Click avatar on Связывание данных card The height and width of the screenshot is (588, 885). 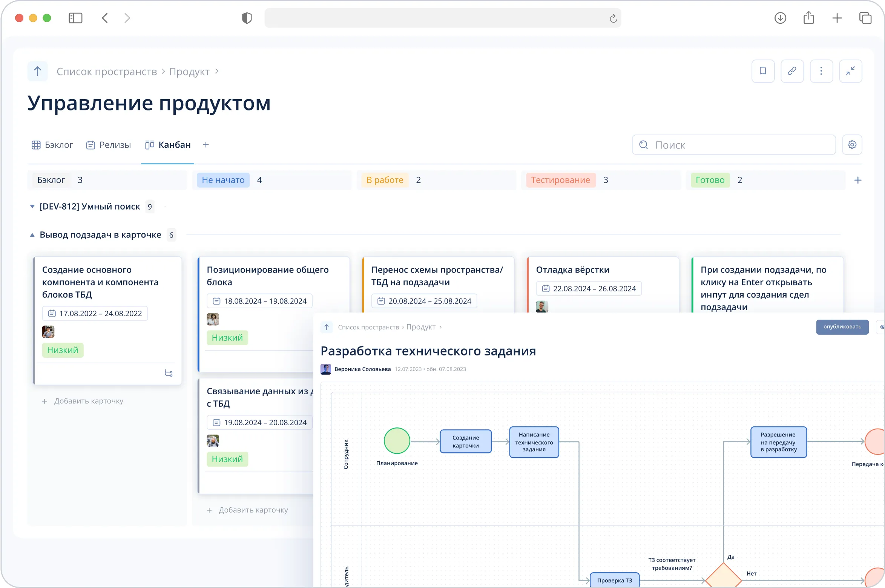click(x=213, y=441)
